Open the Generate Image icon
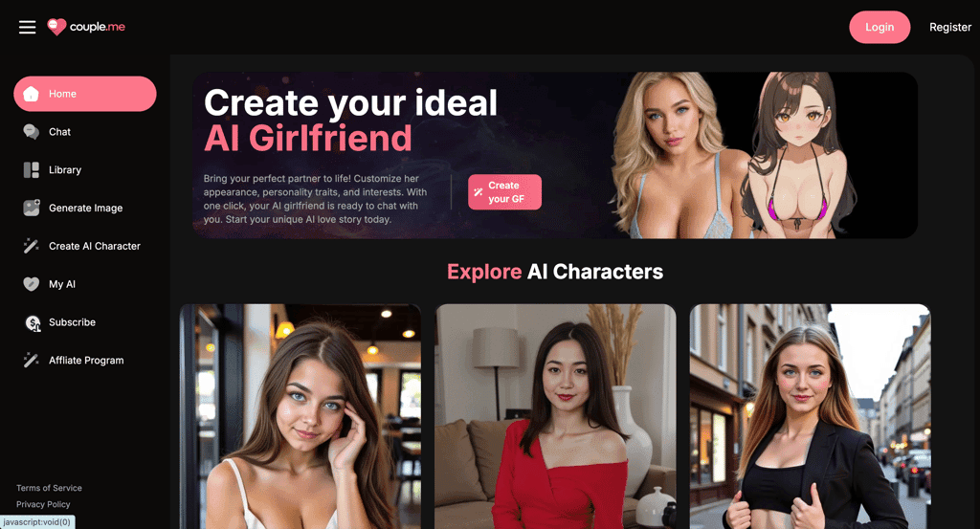Screen dimensions: 980x529 pos(32,208)
